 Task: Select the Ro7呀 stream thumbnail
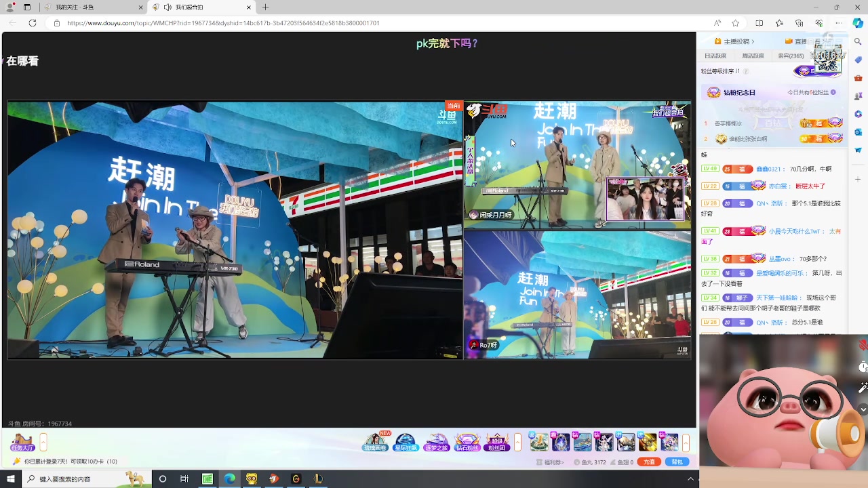(577, 295)
